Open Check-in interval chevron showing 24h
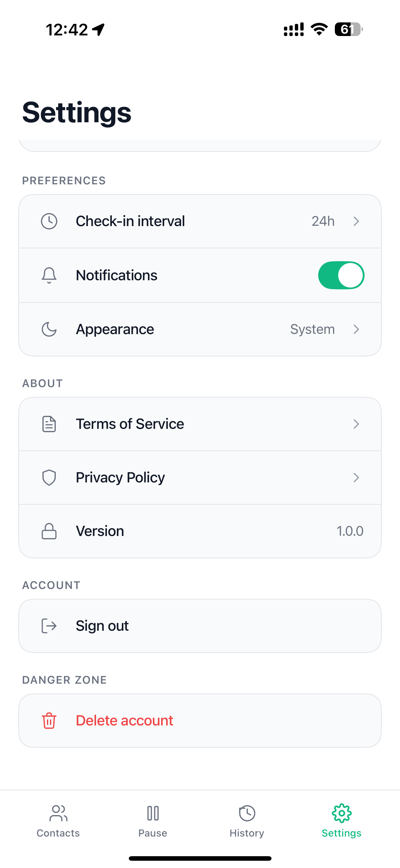Screen dimensions: 400x868 coord(356,221)
